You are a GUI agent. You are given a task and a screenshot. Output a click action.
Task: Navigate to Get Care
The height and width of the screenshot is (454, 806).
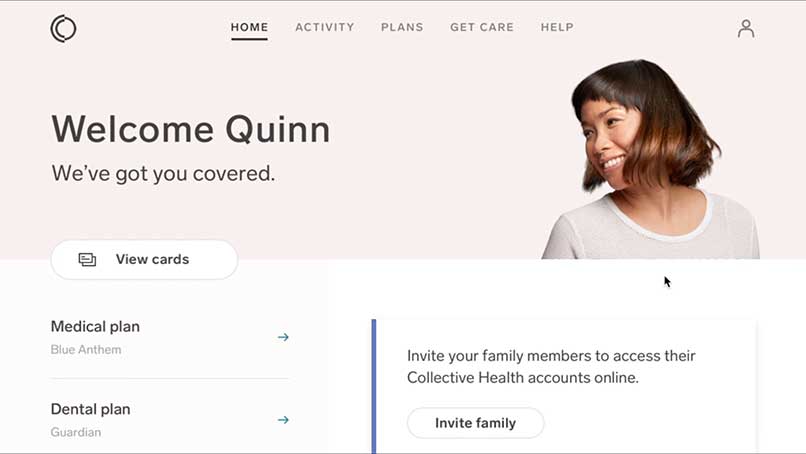(481, 27)
